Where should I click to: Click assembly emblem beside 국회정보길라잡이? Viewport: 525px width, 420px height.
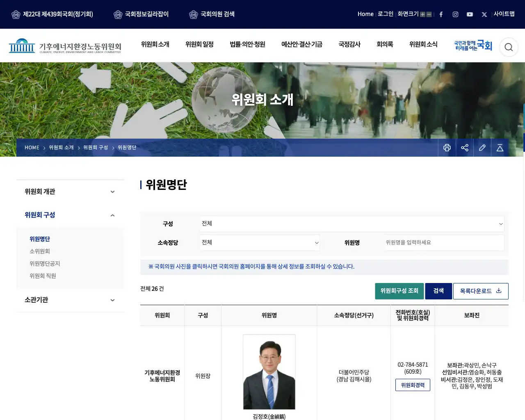tap(118, 15)
